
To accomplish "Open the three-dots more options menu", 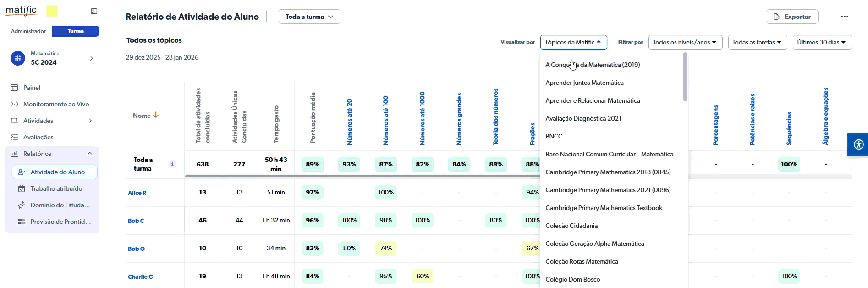I will click(844, 17).
